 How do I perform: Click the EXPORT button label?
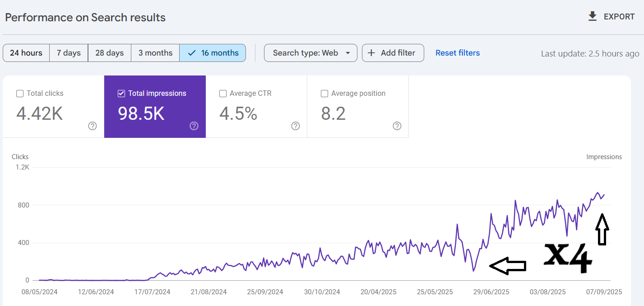click(x=619, y=17)
